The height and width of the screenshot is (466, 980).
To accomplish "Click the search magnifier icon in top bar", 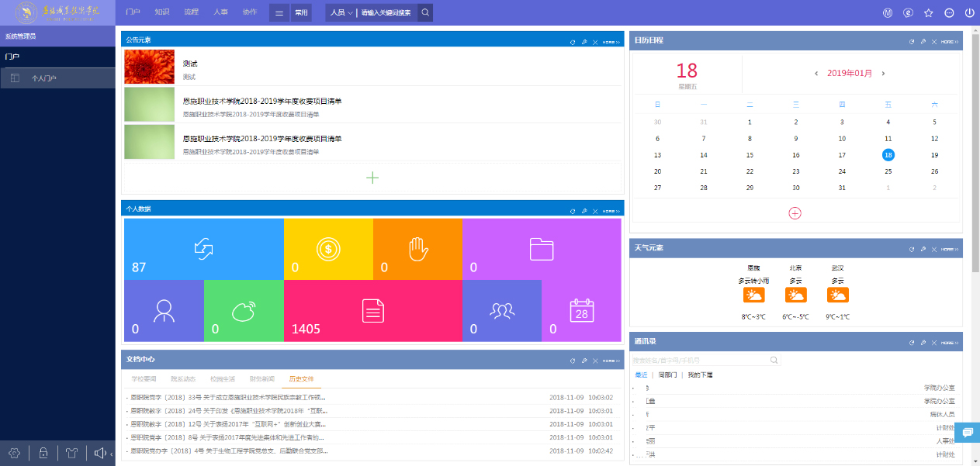I will pyautogui.click(x=424, y=12).
